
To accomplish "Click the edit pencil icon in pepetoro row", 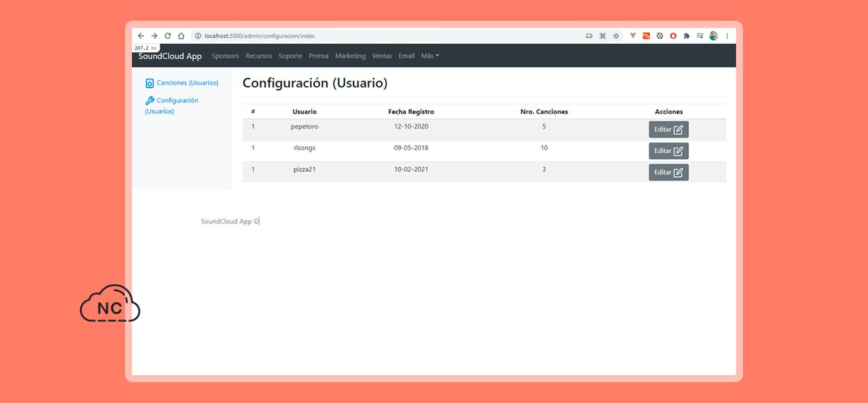I will [678, 129].
